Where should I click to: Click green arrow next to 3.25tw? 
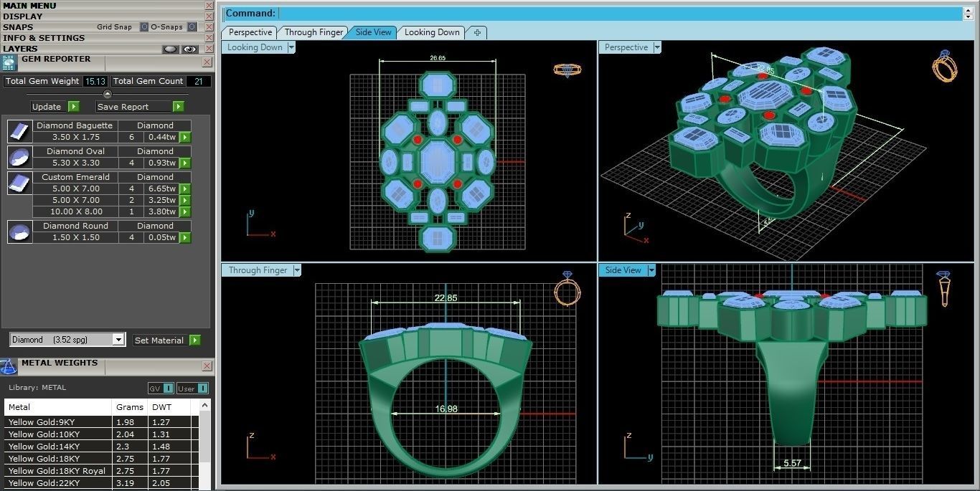click(185, 200)
